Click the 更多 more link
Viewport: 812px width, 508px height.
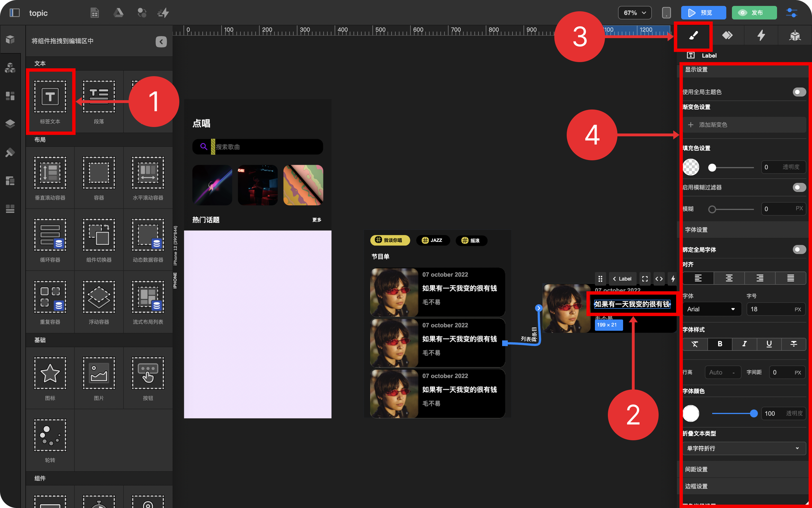coord(316,220)
